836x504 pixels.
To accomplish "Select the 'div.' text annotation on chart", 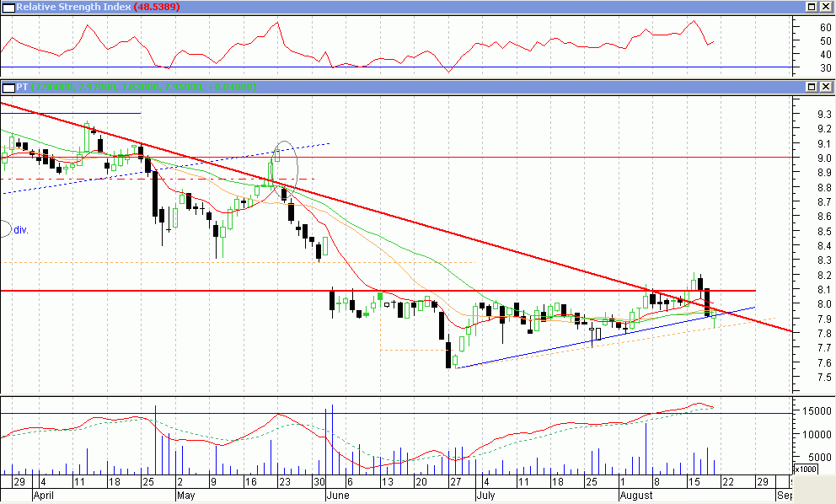I will [21, 230].
